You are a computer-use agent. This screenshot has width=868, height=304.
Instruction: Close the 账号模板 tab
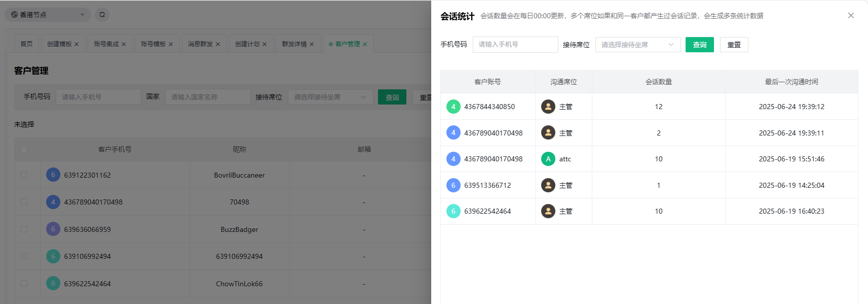pos(171,44)
